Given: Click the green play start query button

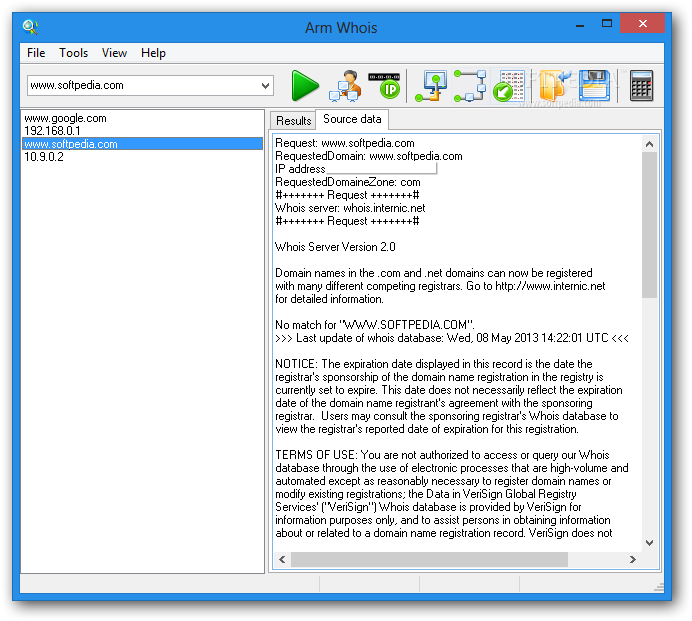Looking at the screenshot, I should coord(305,86).
